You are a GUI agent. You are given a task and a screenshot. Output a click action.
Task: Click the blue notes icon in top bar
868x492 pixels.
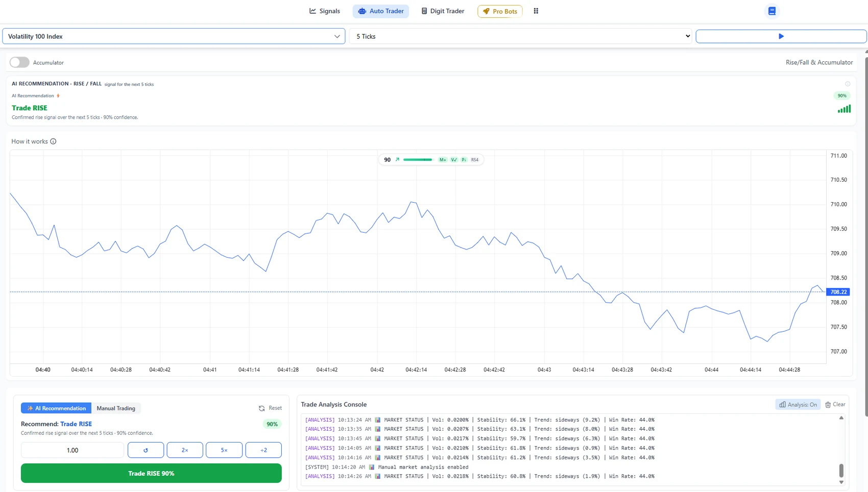coord(772,11)
